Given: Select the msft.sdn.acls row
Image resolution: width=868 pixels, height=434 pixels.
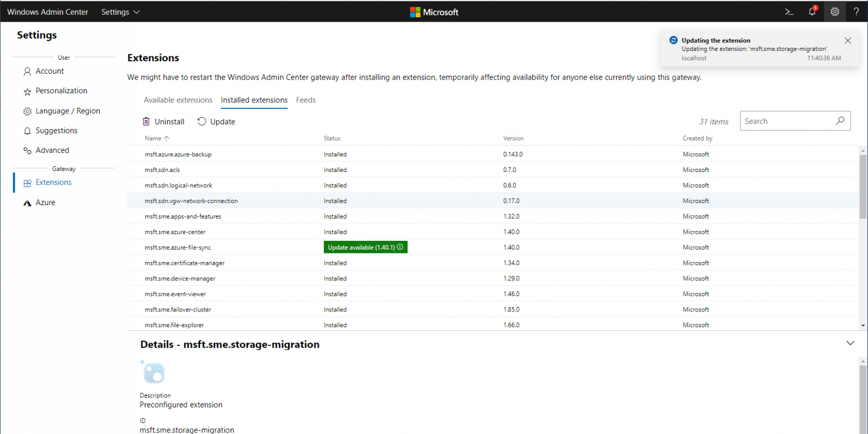Looking at the screenshot, I should [x=493, y=170].
